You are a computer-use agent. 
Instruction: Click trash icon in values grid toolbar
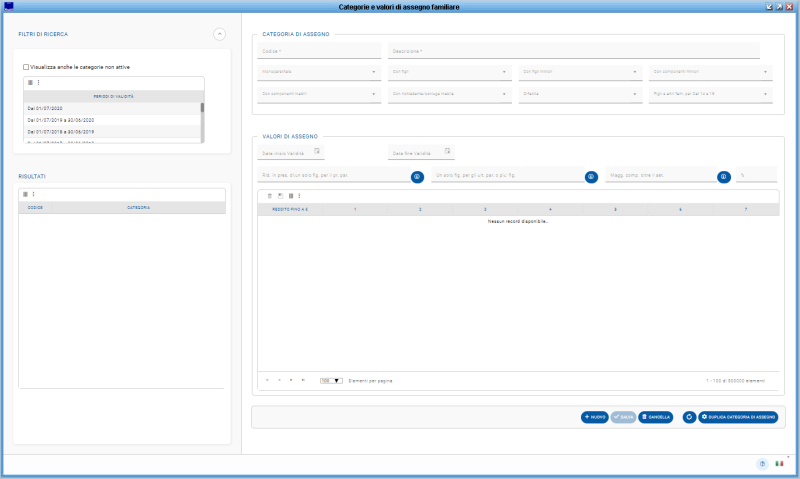pyautogui.click(x=269, y=195)
